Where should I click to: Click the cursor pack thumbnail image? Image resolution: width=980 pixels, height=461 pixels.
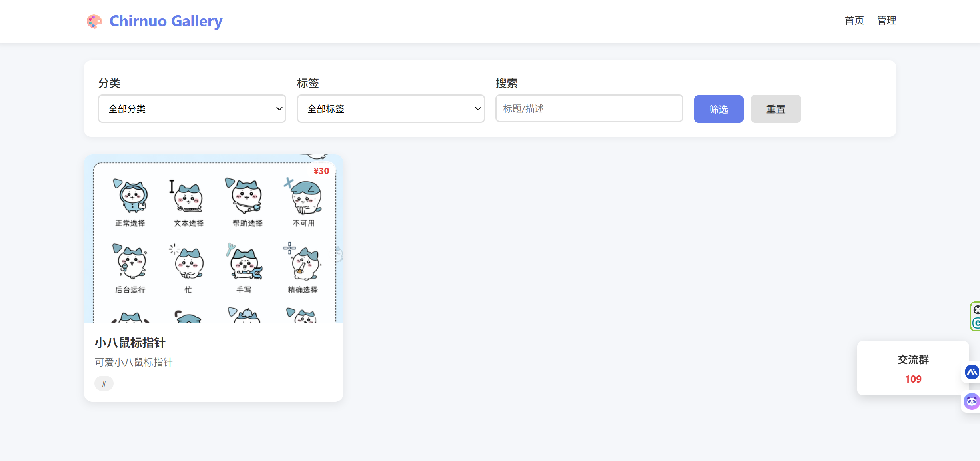(213, 240)
